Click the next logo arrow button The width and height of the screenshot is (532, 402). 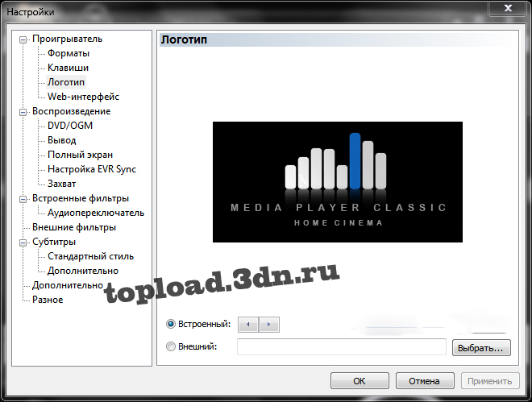tap(268, 324)
